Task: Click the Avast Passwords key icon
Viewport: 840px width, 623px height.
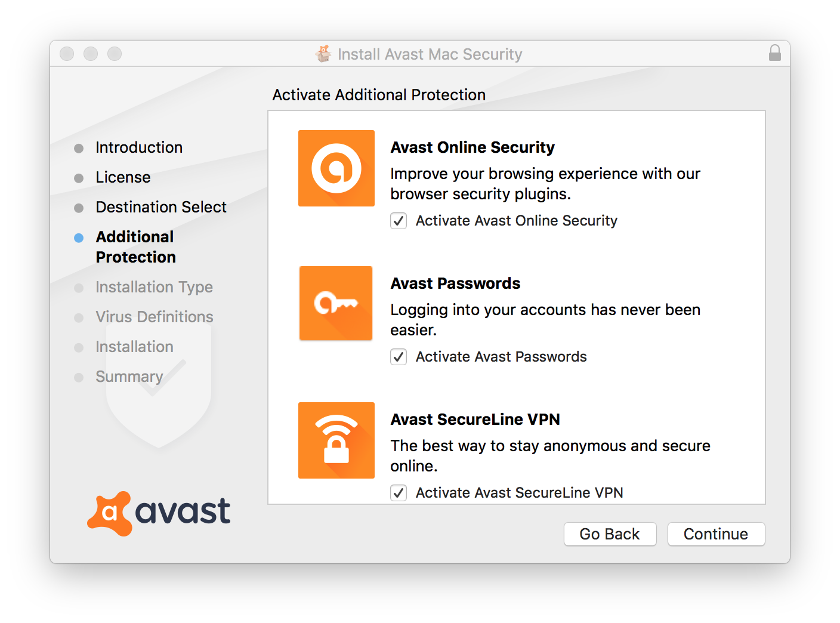Action: pyautogui.click(x=336, y=303)
